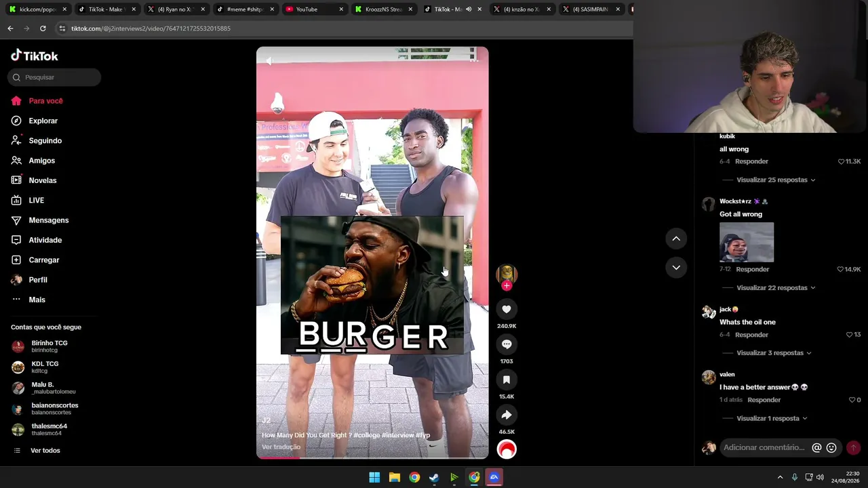Open Birinho TCG followed account

tap(41, 346)
